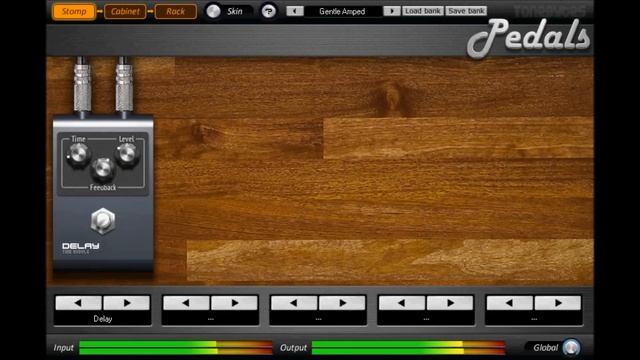Adjust the Feedback knob on Delay pedal
The width and height of the screenshot is (640, 360).
coord(102,169)
